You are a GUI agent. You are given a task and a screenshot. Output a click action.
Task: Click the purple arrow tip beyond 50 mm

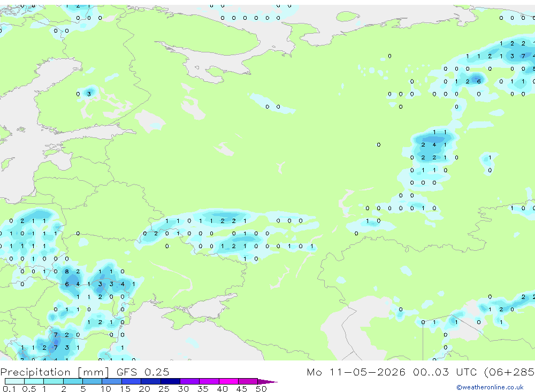coord(268,381)
